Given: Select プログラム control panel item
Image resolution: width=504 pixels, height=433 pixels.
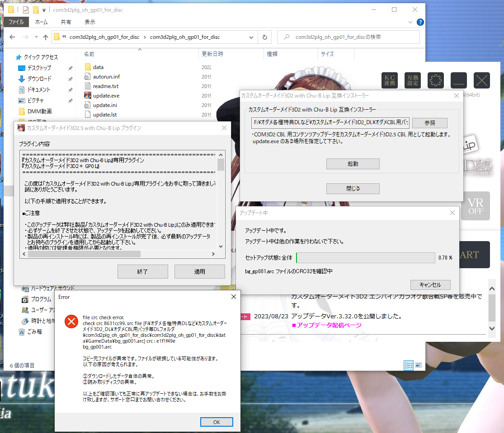Looking at the screenshot, I should [36, 299].
